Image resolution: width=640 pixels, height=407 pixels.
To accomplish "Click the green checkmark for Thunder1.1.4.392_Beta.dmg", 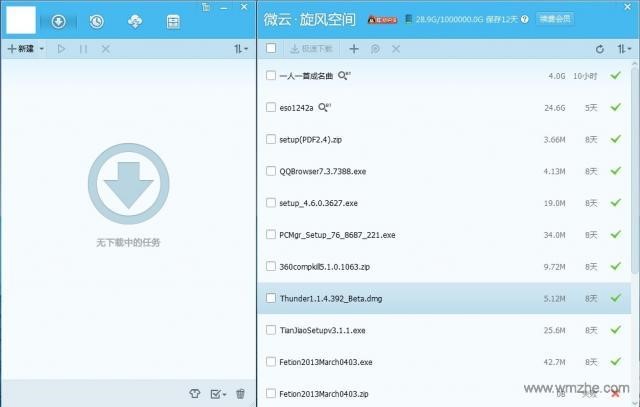I will tap(616, 298).
